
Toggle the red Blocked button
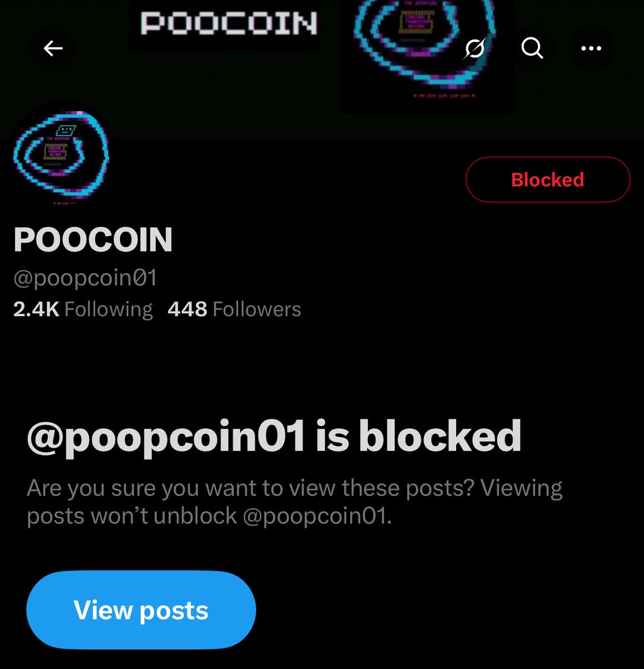pos(548,180)
